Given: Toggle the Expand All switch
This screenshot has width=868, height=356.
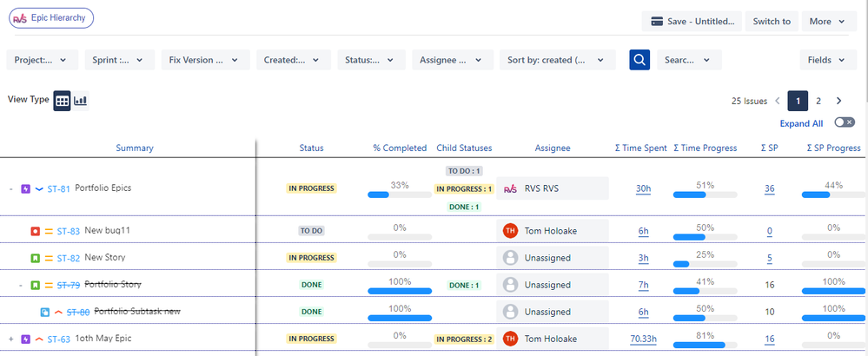Looking at the screenshot, I should pyautogui.click(x=845, y=122).
